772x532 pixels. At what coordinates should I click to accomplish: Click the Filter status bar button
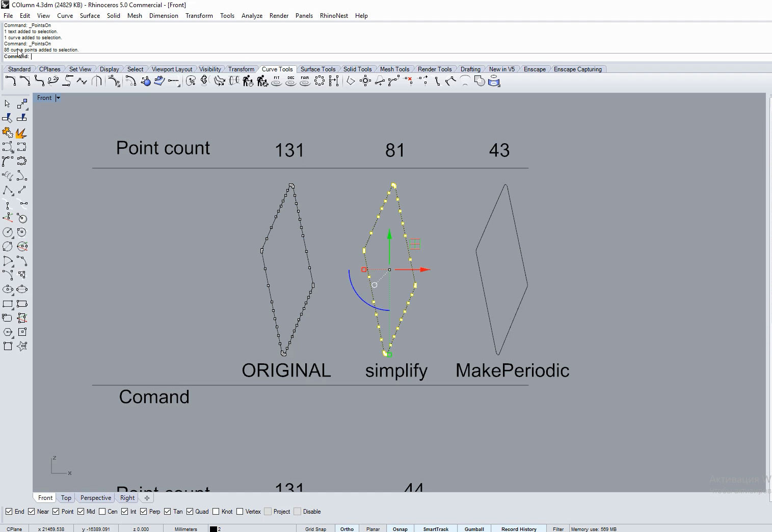pyautogui.click(x=558, y=529)
